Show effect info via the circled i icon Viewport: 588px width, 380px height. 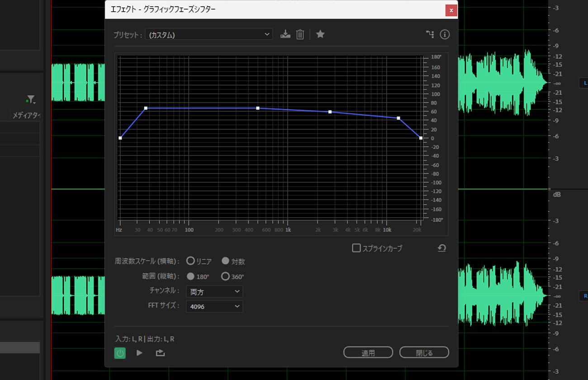[445, 34]
